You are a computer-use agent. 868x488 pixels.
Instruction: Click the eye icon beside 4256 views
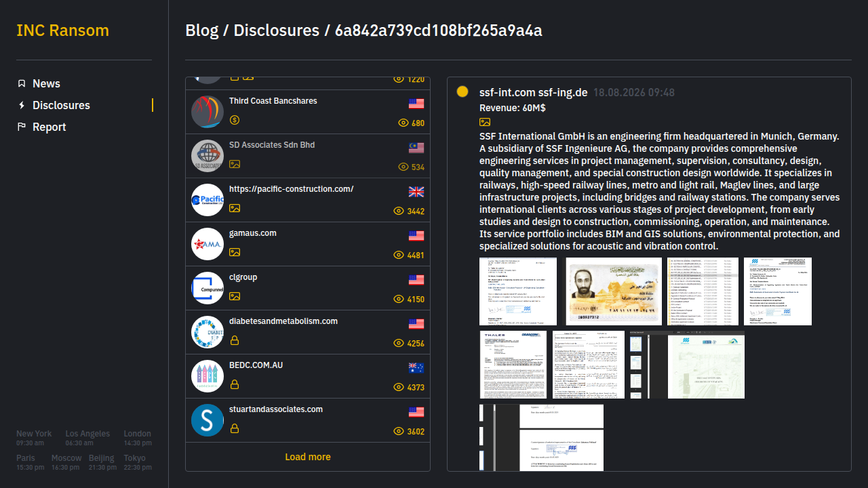pyautogui.click(x=399, y=344)
